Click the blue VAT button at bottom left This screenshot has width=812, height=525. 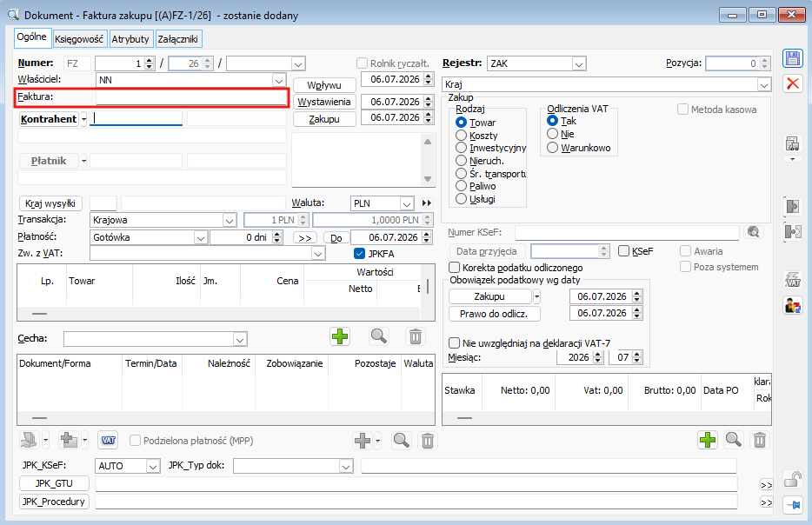[108, 441]
